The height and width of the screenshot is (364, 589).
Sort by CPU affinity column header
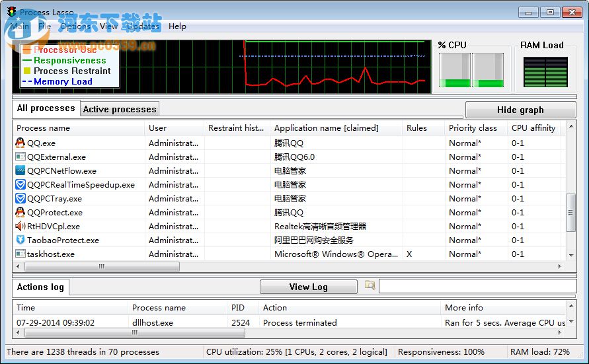coord(533,128)
